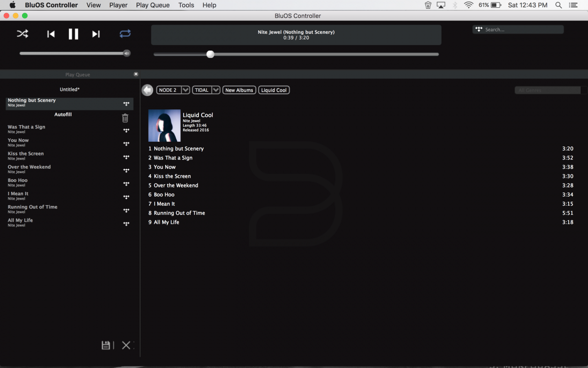The image size is (588, 368).
Task: Click the Liquid Cool breadcrumb button
Action: click(x=274, y=90)
